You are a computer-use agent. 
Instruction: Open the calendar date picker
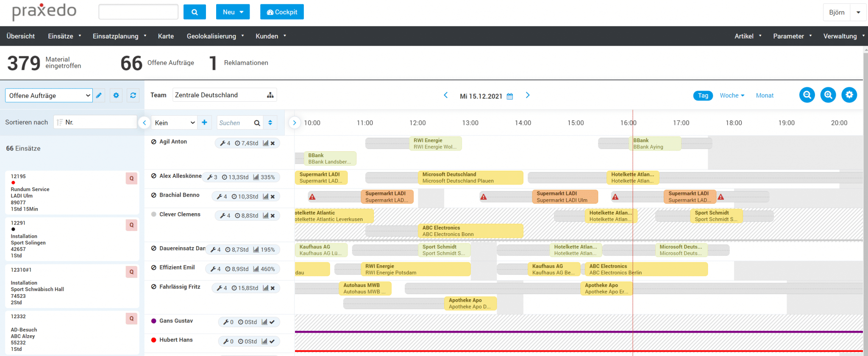pyautogui.click(x=510, y=96)
